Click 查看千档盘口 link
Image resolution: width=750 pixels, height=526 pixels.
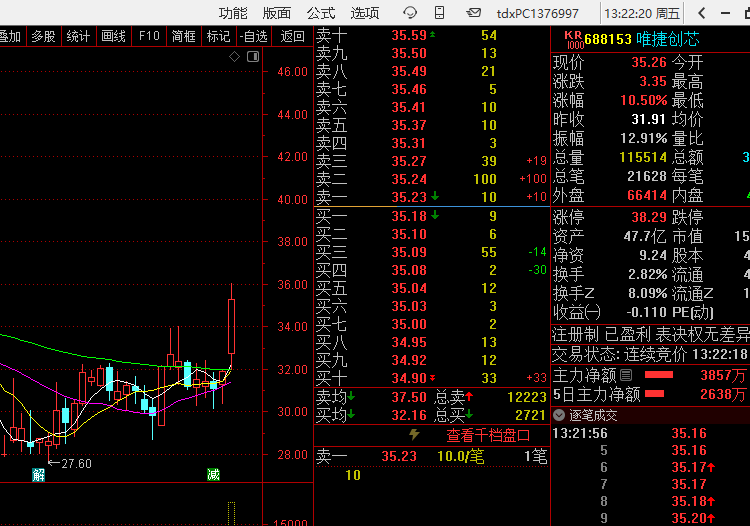coord(488,435)
